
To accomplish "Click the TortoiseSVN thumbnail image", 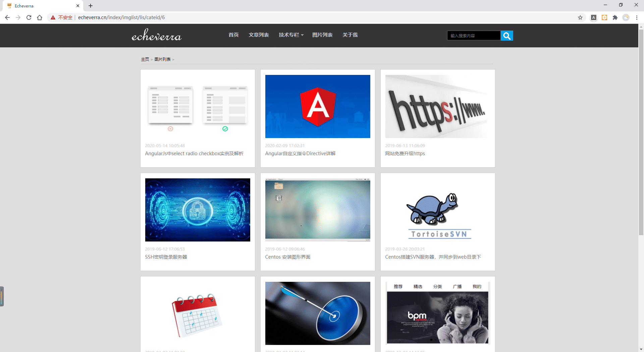I will tap(438, 210).
